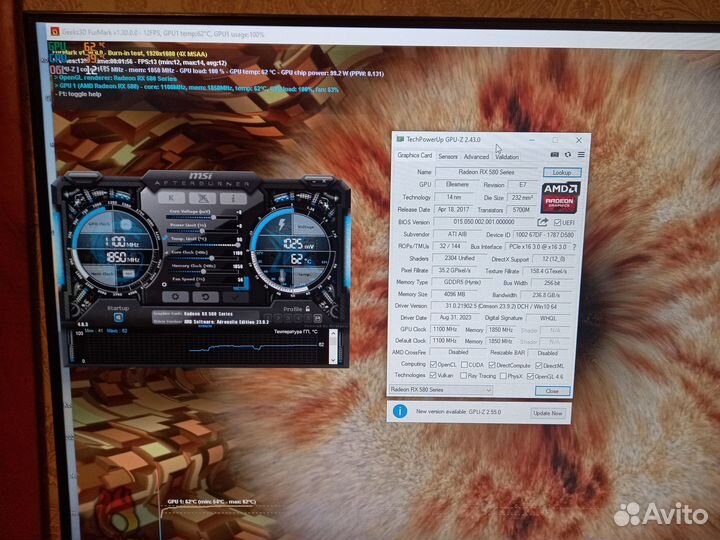
Task: Click the GPU-Z title bar app icon
Action: tap(400, 139)
